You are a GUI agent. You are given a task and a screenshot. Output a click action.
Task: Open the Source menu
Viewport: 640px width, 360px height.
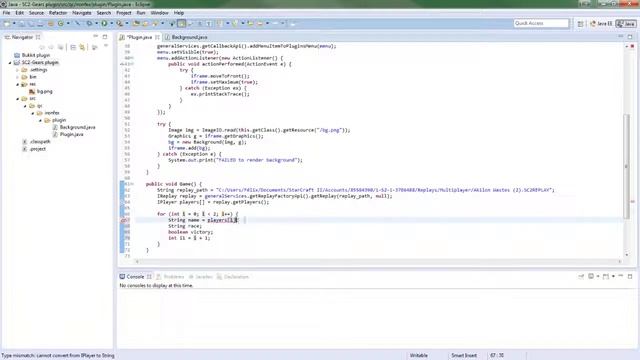36,13
